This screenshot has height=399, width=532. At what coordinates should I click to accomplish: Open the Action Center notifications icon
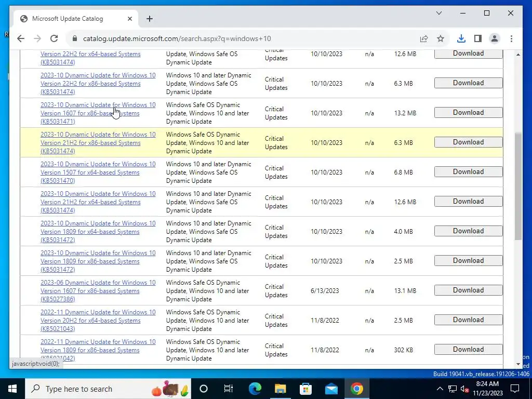[515, 389]
